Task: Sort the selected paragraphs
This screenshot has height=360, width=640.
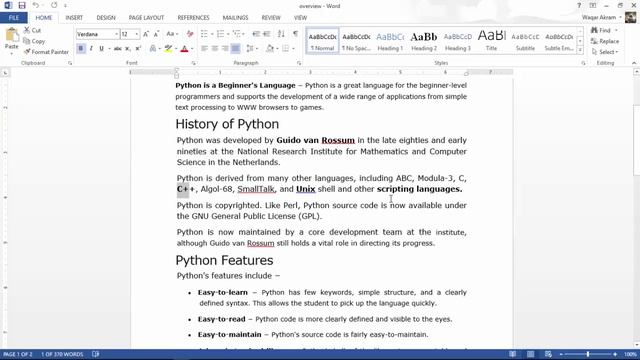Action: pyautogui.click(x=281, y=34)
